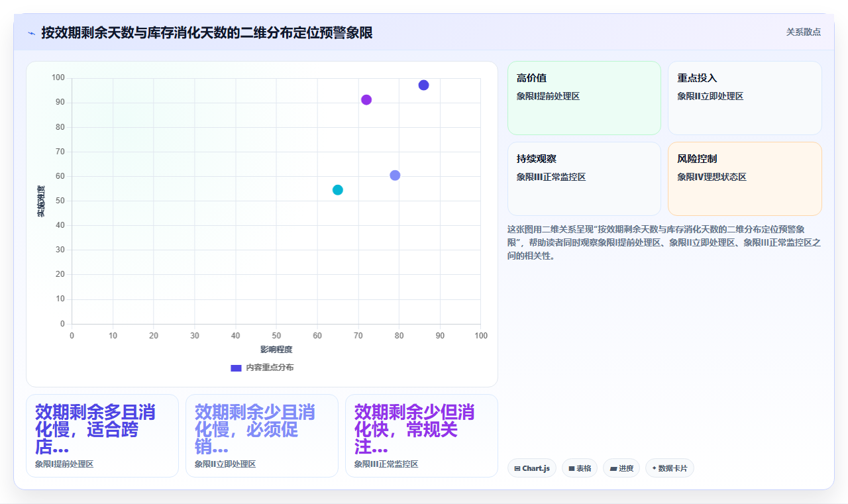Click 象限III正常监控区 caption in bottom card
The image size is (848, 504).
(386, 464)
